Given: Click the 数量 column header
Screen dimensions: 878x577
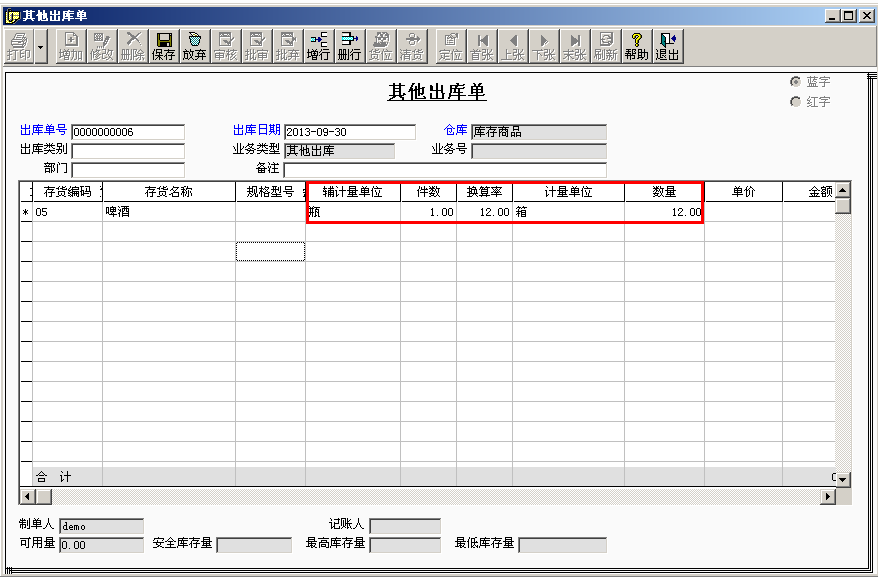Looking at the screenshot, I should [x=664, y=192].
